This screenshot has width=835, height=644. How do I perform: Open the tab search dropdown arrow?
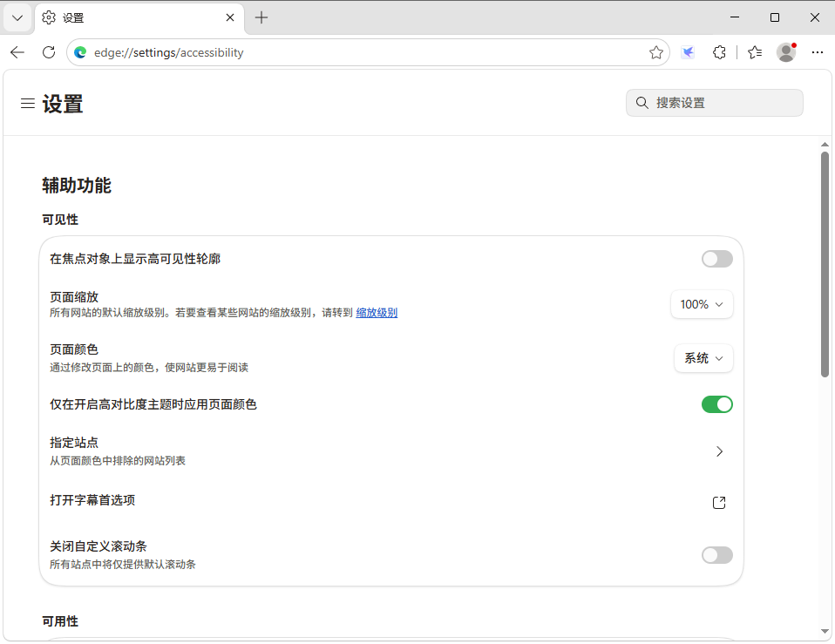point(17,18)
